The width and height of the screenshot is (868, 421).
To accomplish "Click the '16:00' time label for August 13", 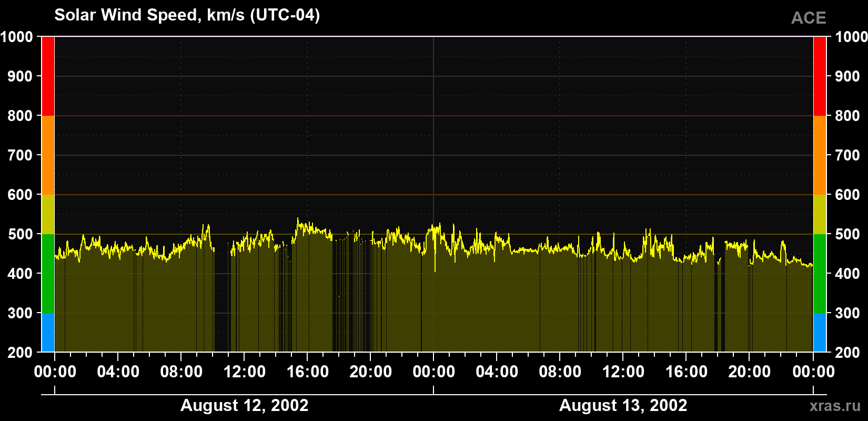I will (x=686, y=372).
